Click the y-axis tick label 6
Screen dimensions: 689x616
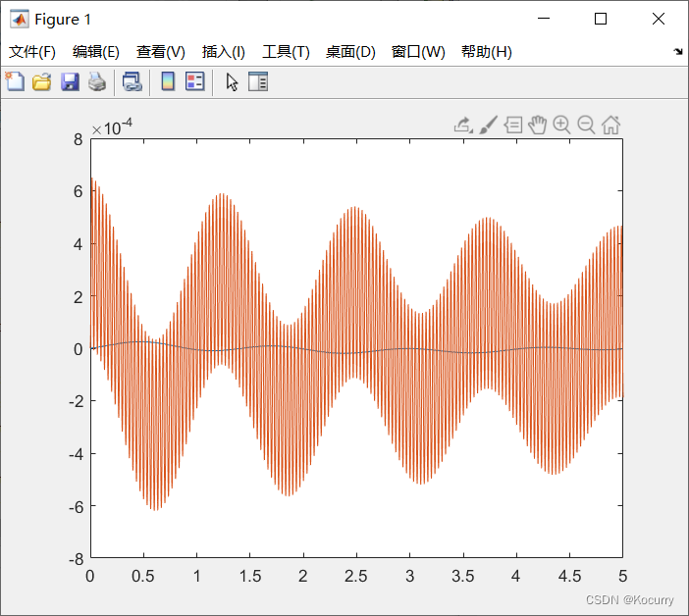(x=79, y=191)
